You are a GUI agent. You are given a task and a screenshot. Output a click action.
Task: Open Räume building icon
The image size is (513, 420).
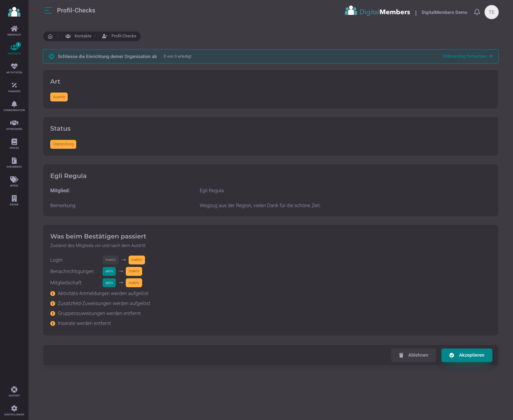click(14, 198)
